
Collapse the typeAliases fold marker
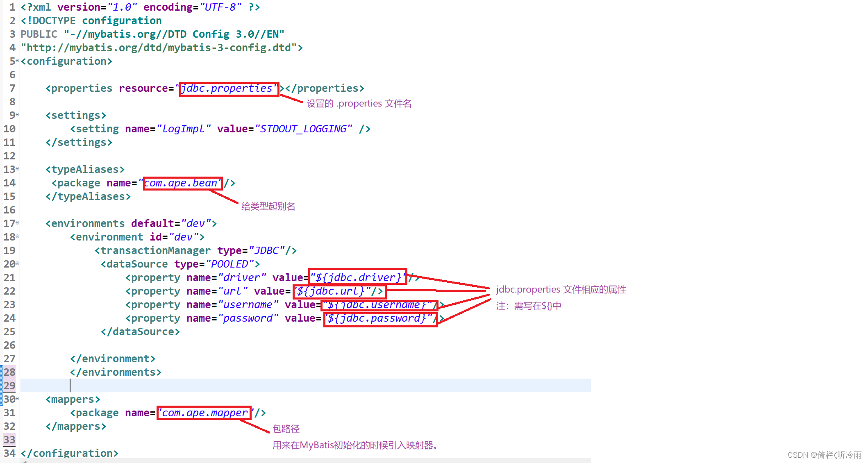click(x=18, y=169)
